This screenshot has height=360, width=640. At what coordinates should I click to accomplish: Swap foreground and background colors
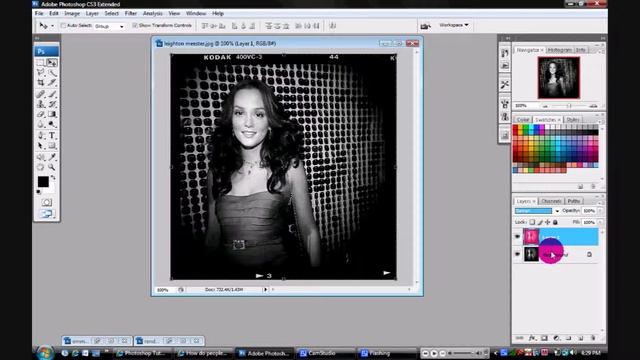click(x=53, y=178)
